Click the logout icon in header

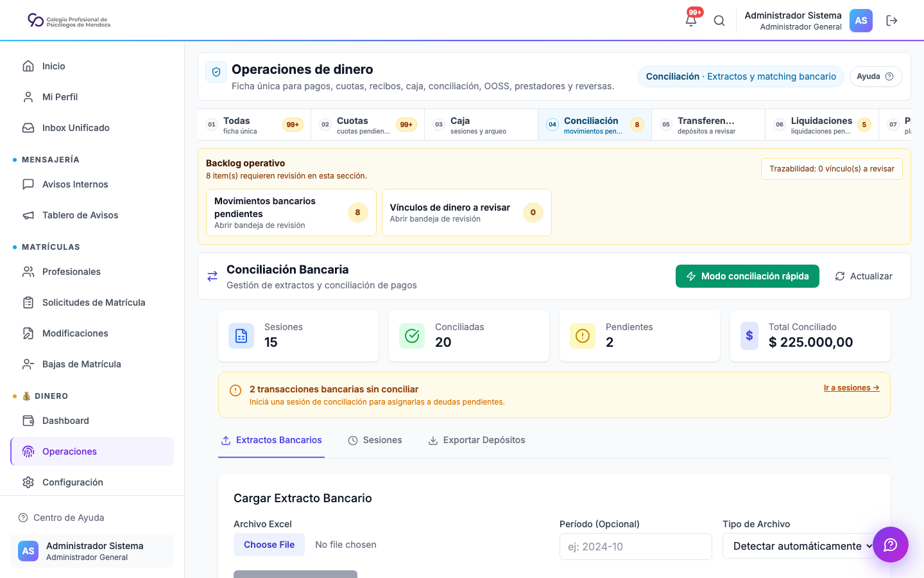[892, 21]
